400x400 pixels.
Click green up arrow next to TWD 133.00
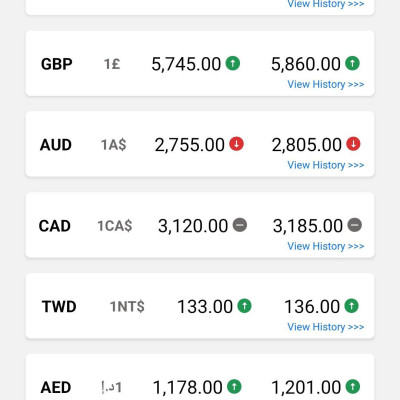pos(244,306)
